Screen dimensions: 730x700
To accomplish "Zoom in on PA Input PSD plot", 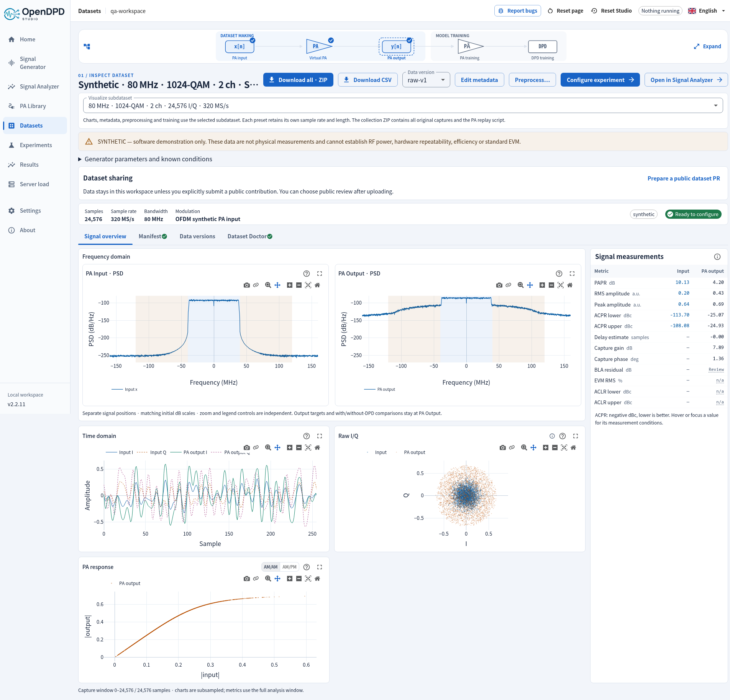I will click(x=290, y=285).
